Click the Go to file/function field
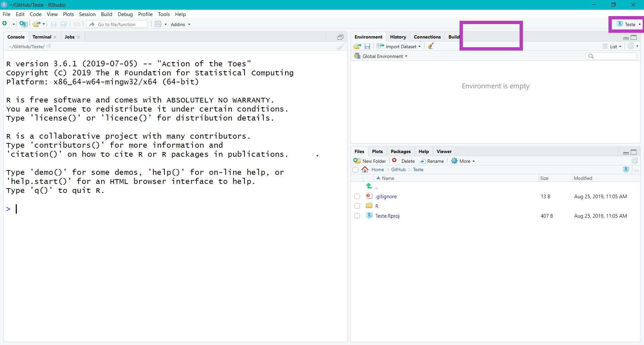 point(121,24)
